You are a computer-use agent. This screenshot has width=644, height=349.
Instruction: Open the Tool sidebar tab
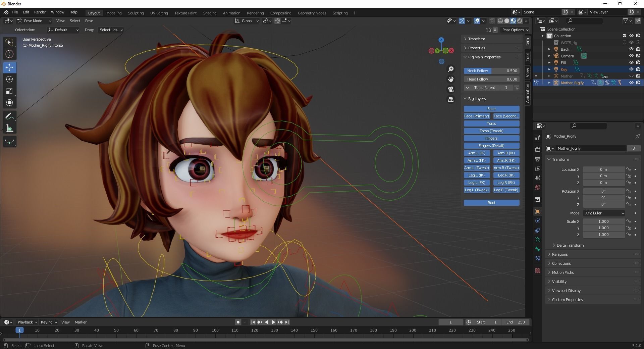528,57
